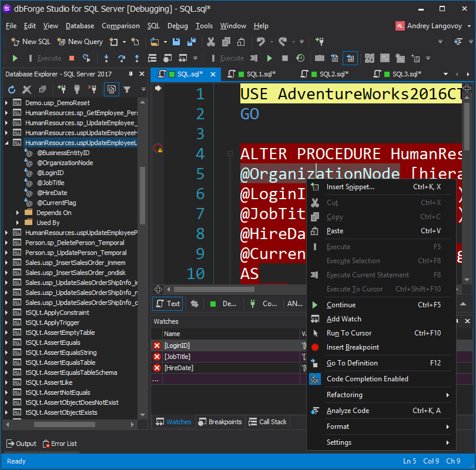Click New Connection plug icon in Database Explorer
This screenshot has height=470, width=476.
pyautogui.click(x=62, y=89)
